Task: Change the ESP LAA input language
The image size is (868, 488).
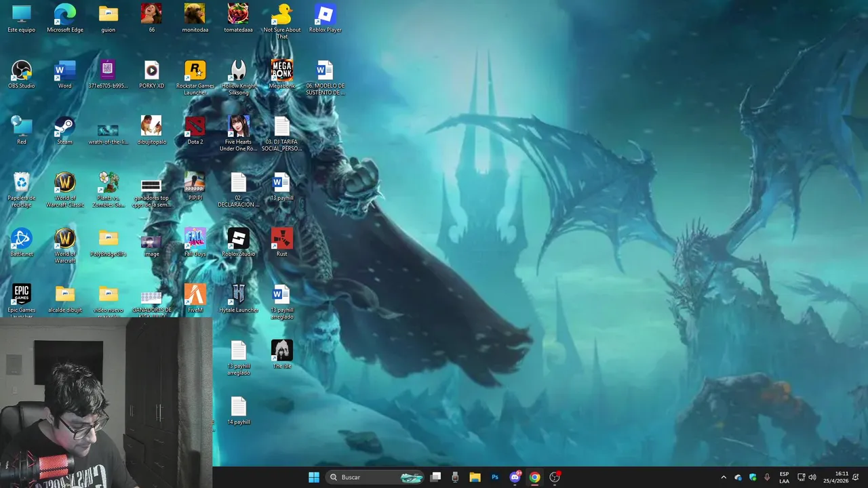Action: tap(785, 477)
